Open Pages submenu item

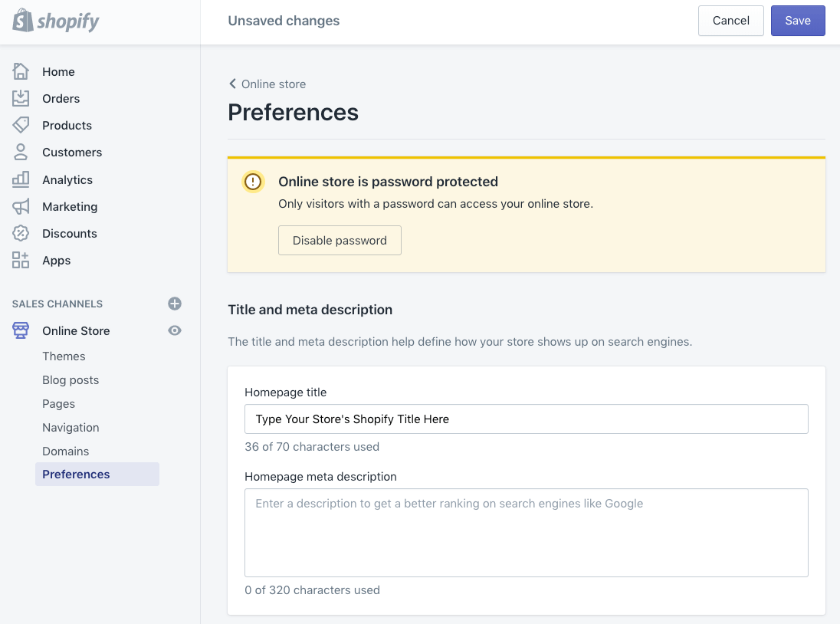pyautogui.click(x=58, y=404)
